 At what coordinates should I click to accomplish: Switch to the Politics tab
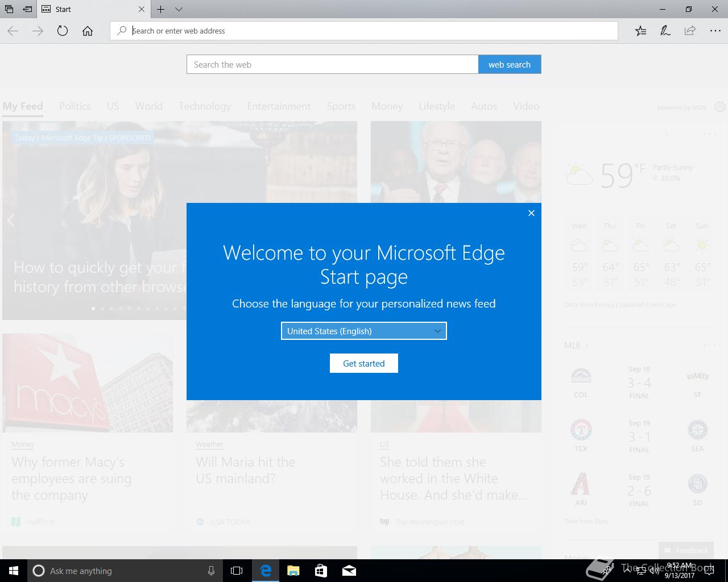75,106
